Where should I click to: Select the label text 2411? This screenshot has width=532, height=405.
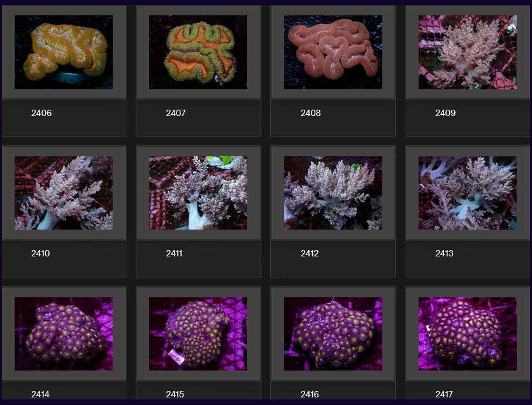tap(174, 253)
